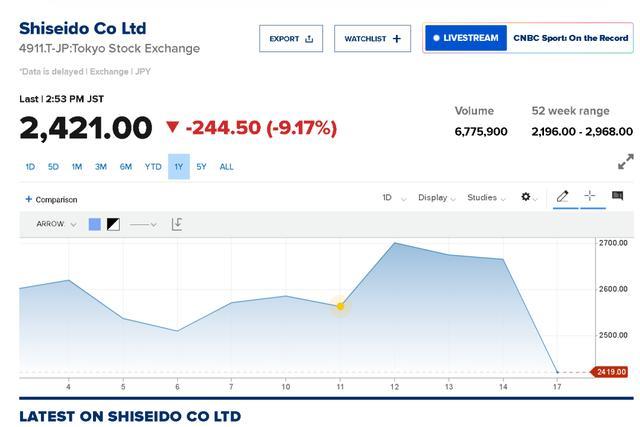
Task: Expand chart to fullscreen
Action: pos(625,161)
